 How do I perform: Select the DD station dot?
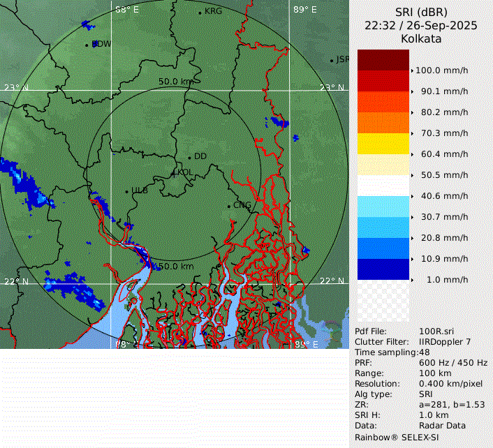pyautogui.click(x=189, y=157)
